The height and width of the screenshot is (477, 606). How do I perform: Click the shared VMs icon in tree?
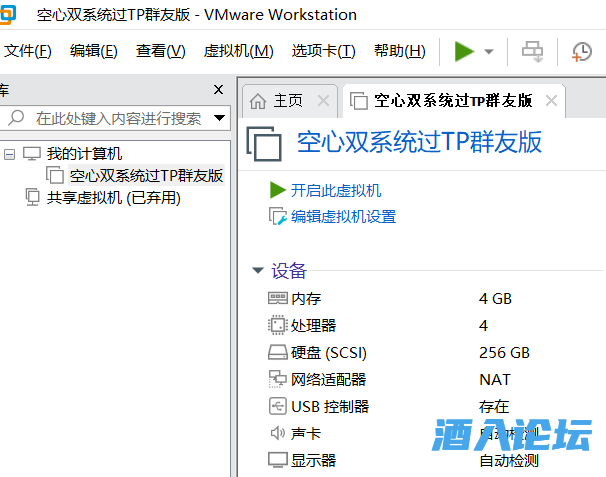[32, 197]
